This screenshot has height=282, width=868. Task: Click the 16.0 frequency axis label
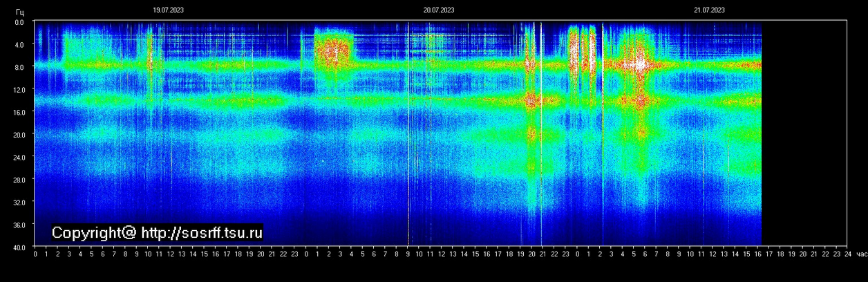(x=19, y=112)
